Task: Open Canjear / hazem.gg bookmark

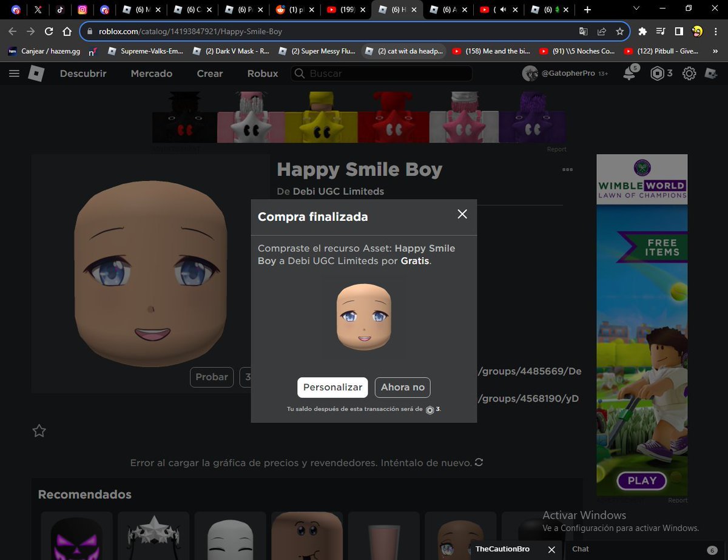Action: [43, 52]
